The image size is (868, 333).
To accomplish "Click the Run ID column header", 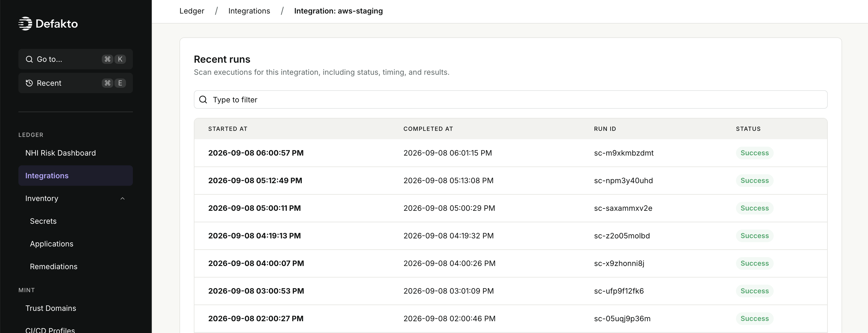I will [605, 129].
